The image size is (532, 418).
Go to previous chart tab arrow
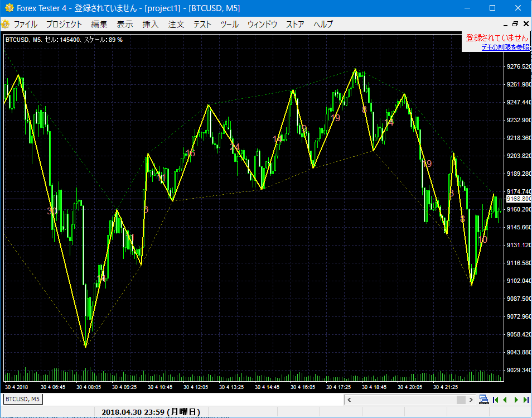(x=505, y=400)
